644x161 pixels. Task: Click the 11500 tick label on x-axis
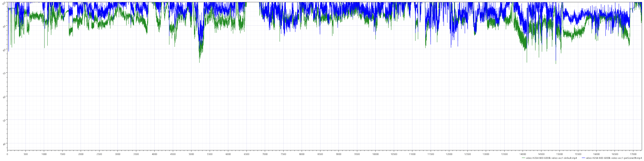(x=431, y=154)
